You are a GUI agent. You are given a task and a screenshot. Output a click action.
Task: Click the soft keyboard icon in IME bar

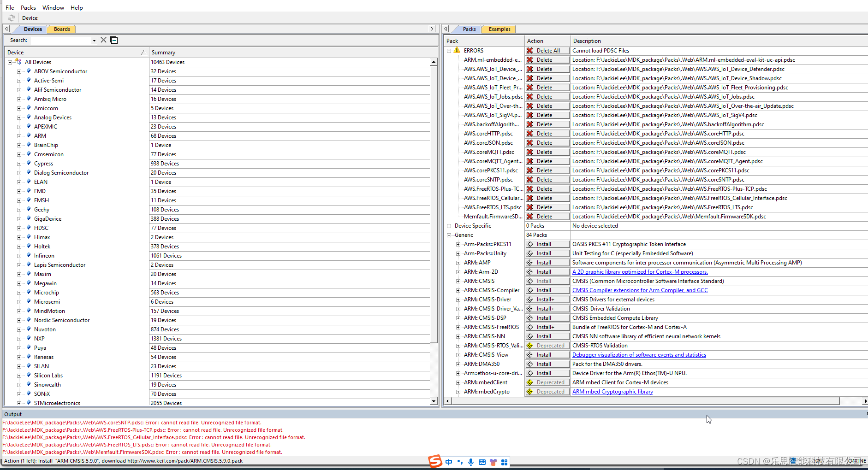482,462
